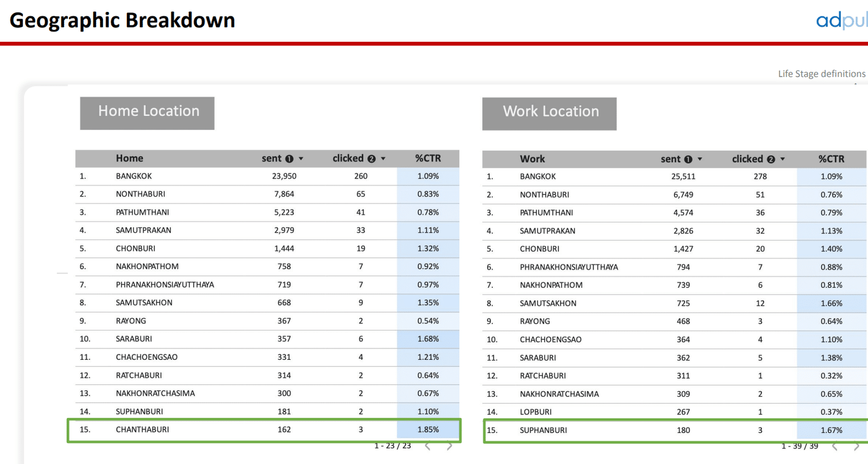Click info icon beside Work table sent
The image size is (868, 464).
688,160
